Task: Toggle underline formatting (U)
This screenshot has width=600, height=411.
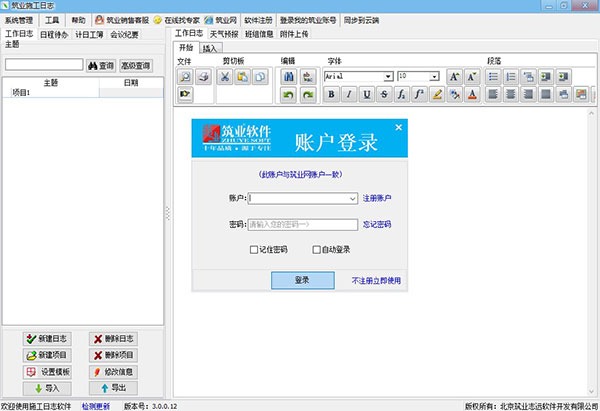Action: [367, 94]
